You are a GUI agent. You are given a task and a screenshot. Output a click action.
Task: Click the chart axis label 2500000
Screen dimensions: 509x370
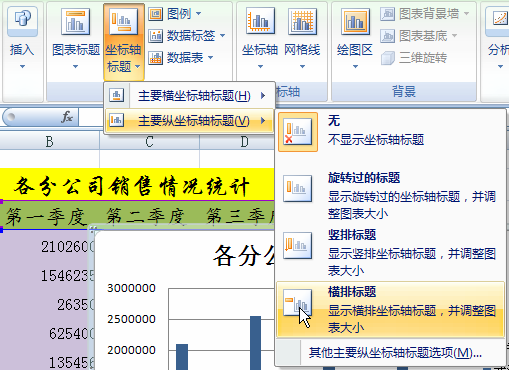coord(131,319)
